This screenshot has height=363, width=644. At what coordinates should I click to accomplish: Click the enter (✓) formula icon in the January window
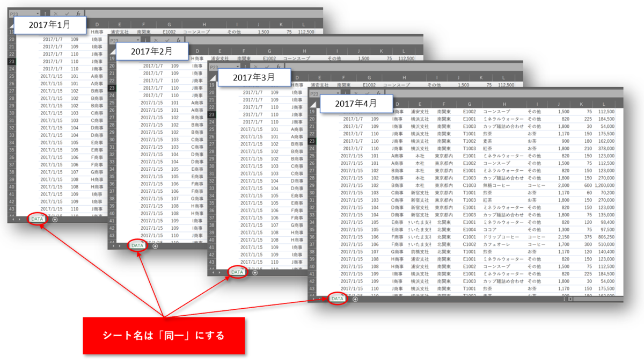click(67, 13)
